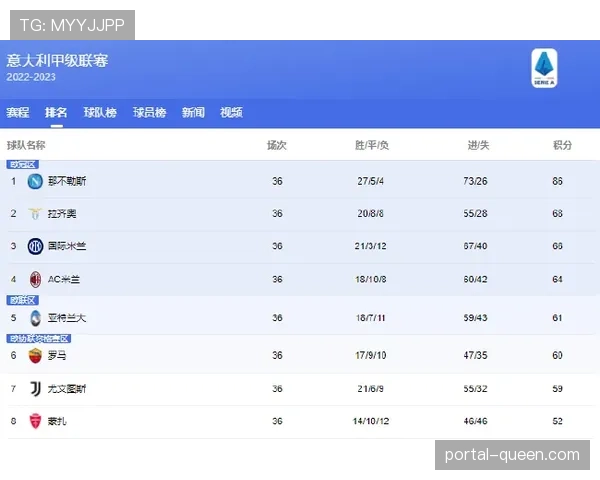600x480 pixels.
Task: Click Atalanta's record 18/7/11
Action: pyautogui.click(x=370, y=318)
